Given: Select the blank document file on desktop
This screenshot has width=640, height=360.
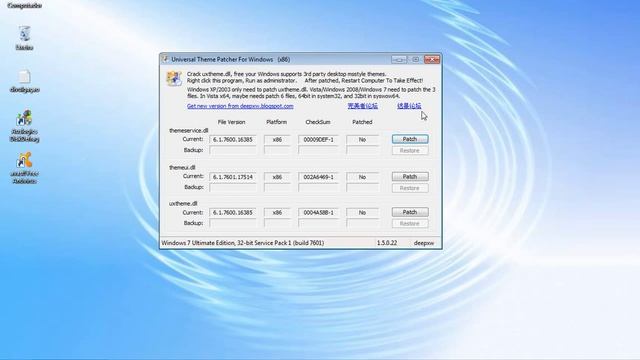Looking at the screenshot, I should tap(24, 81).
